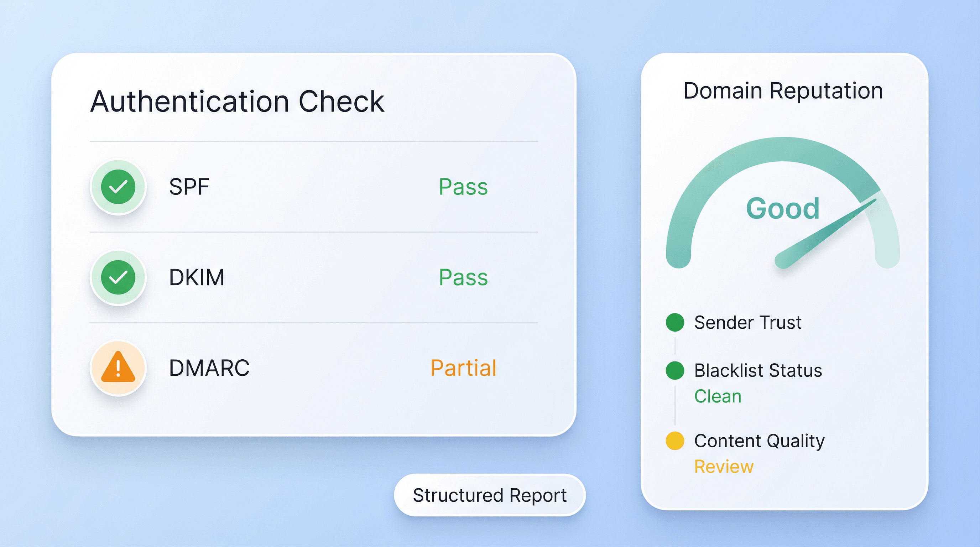Image resolution: width=980 pixels, height=547 pixels.
Task: Select the DMARC warning triangle icon
Action: 118,367
